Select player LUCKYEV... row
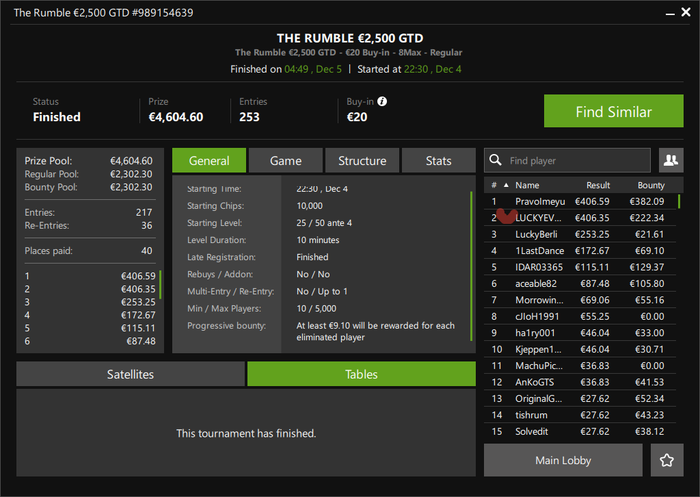This screenshot has width=700, height=497. point(579,218)
